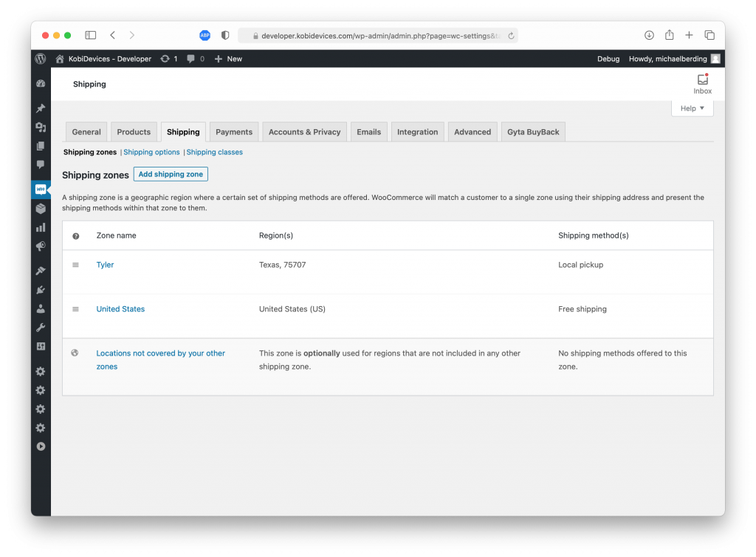Screen dimensions: 756x557
Task: Click the United States (US) region text
Action: coord(292,309)
